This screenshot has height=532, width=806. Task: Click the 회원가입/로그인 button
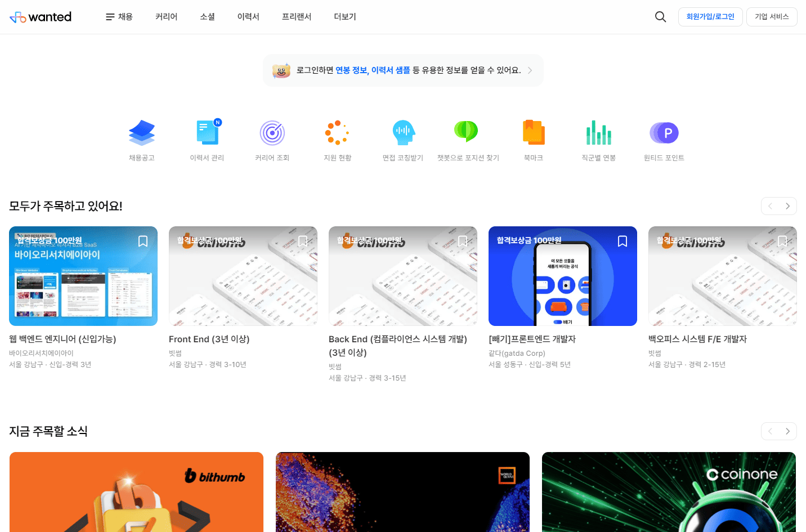[x=710, y=17]
